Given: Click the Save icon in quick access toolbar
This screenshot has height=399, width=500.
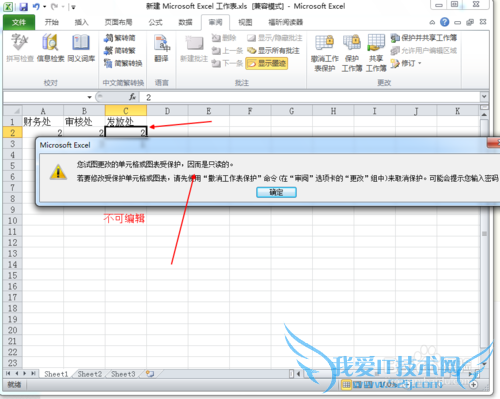Looking at the screenshot, I should 23,6.
